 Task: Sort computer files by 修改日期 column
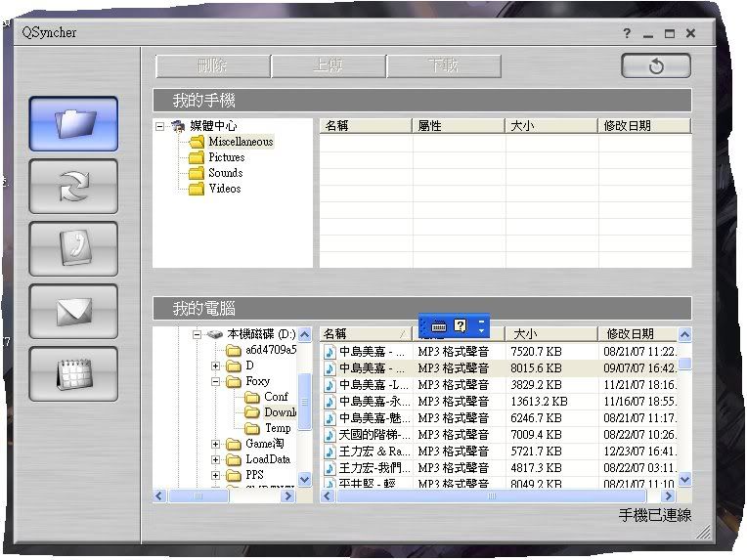point(638,334)
